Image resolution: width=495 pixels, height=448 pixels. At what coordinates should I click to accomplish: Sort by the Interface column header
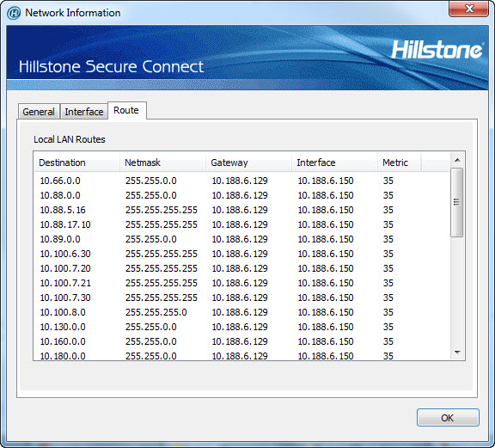click(334, 163)
